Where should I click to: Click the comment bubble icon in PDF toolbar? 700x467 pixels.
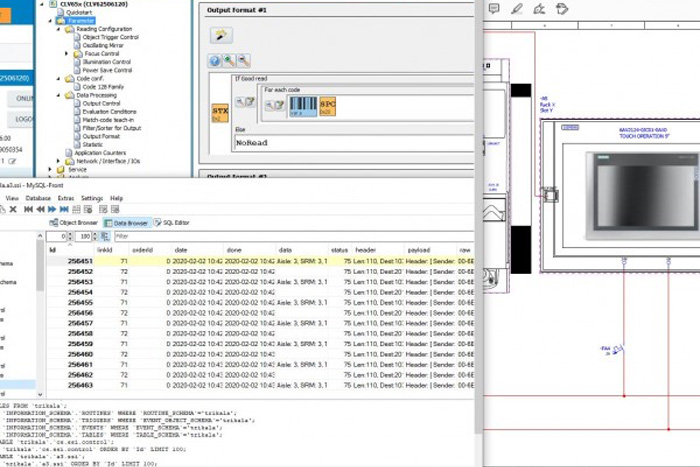pos(494,8)
